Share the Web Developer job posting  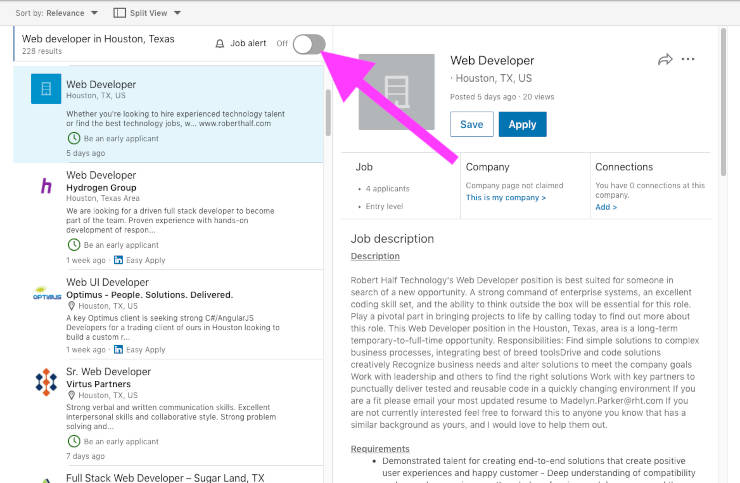click(665, 59)
